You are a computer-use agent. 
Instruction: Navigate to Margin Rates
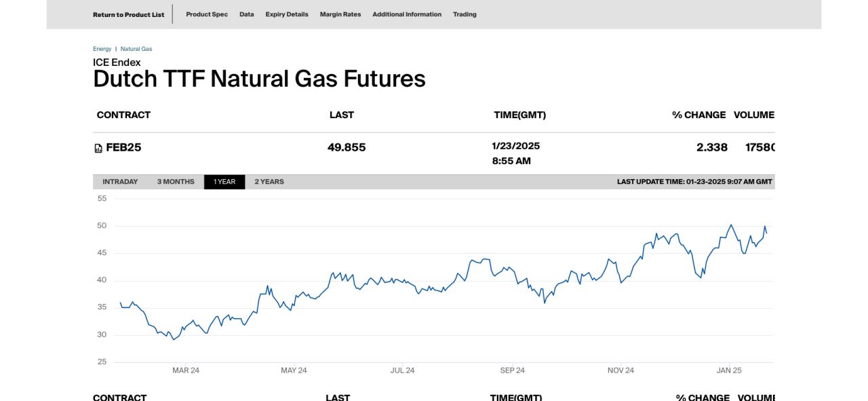[x=340, y=14]
